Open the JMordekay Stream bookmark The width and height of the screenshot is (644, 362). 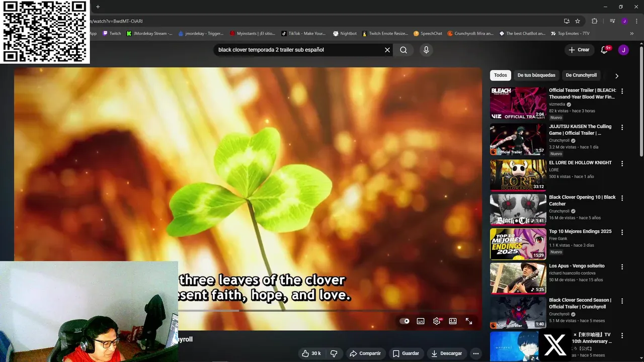click(x=149, y=34)
